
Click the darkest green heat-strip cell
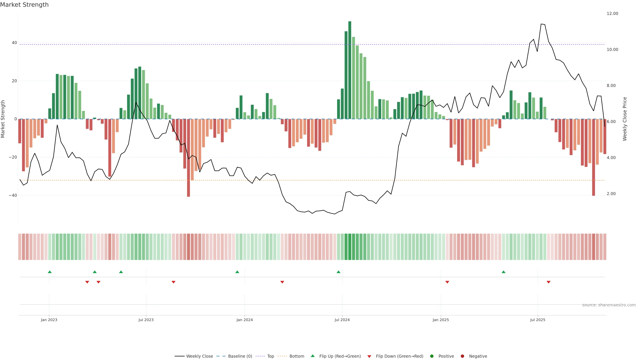pyautogui.click(x=350, y=247)
